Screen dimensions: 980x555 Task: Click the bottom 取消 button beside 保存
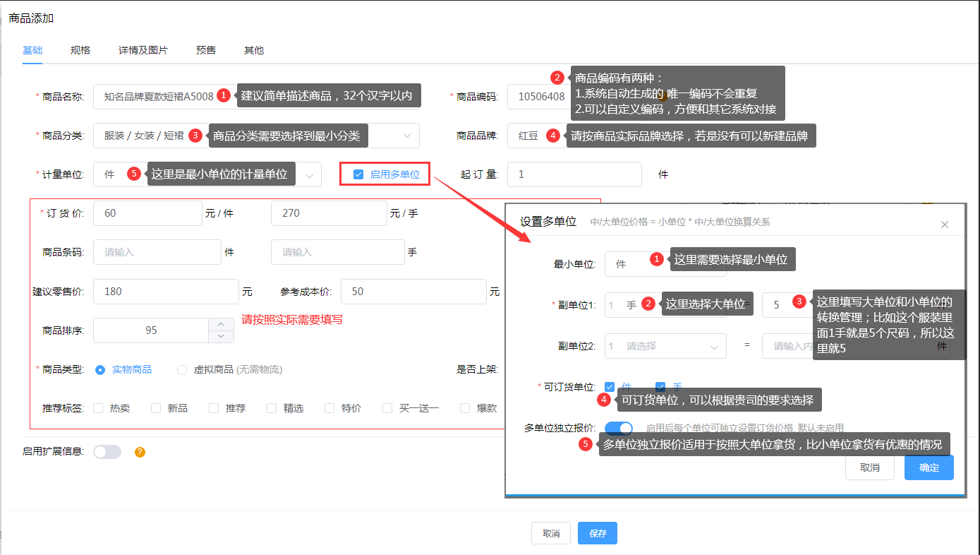pos(551,533)
